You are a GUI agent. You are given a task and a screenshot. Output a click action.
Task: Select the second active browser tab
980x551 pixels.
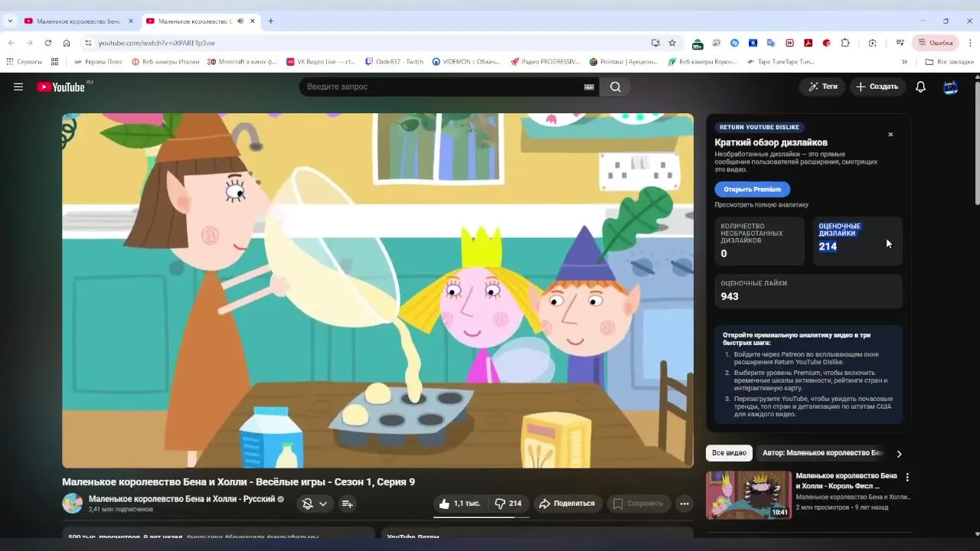(201, 21)
